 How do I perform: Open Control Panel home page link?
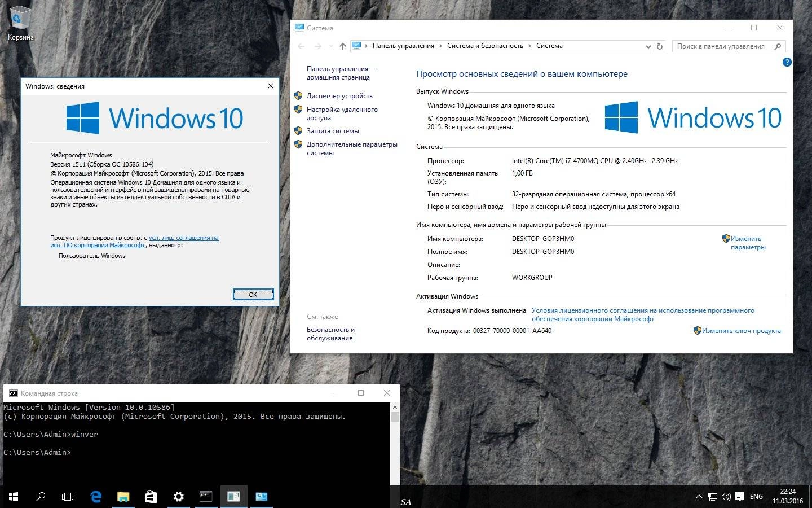(342, 73)
